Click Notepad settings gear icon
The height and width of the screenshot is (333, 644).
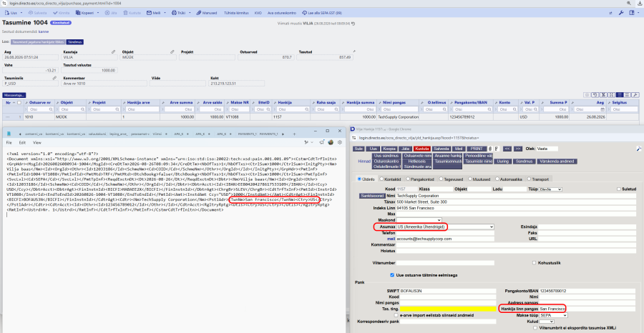(340, 142)
